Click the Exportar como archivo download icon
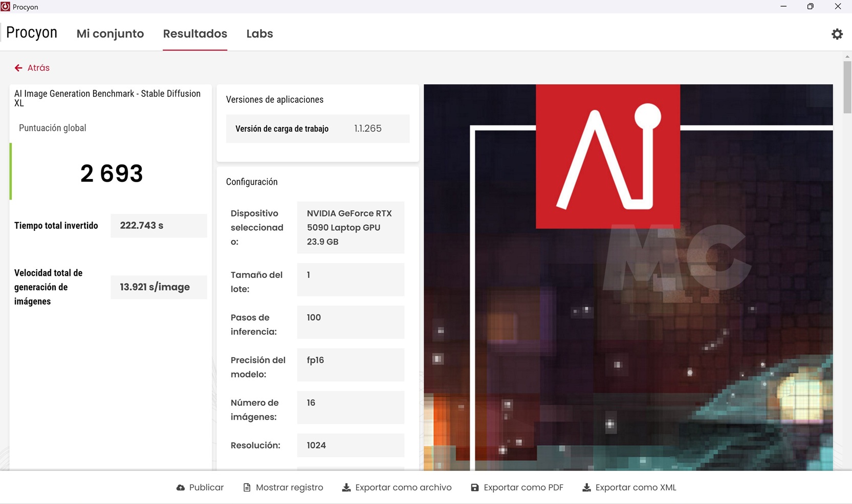Screen dimensions: 852x504 [x=346, y=488]
